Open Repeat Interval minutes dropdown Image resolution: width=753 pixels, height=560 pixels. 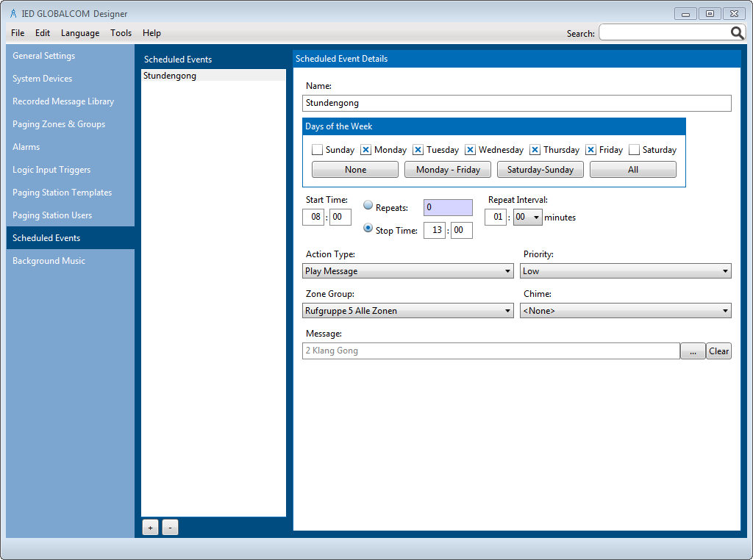[x=527, y=218]
